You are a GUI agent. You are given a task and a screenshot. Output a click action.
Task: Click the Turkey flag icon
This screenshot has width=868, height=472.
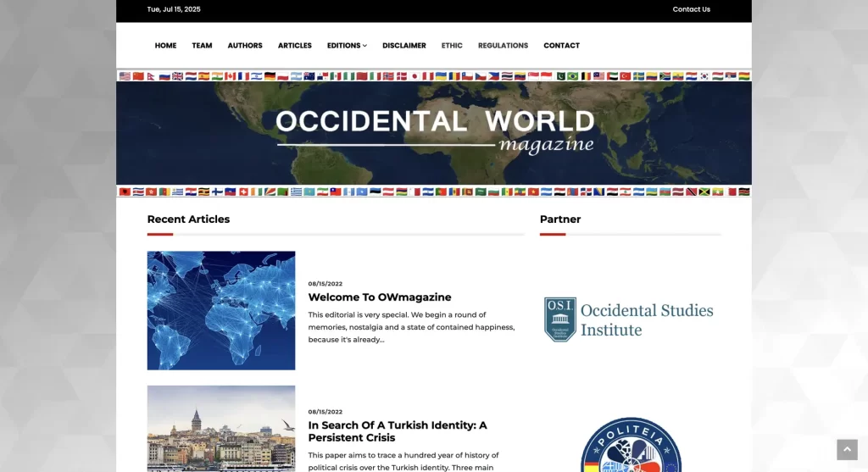pos(626,76)
